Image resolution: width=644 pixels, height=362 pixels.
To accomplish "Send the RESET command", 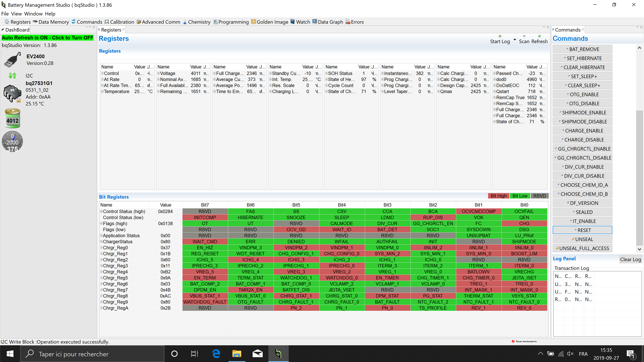I will coord(582,230).
